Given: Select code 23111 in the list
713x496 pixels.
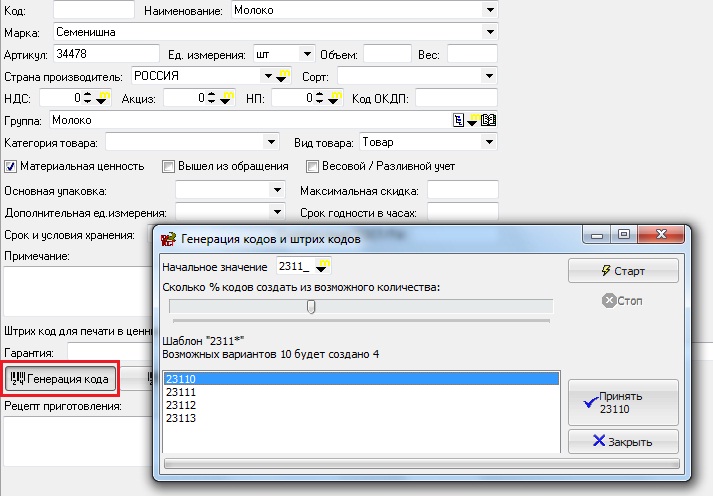Looking at the screenshot, I should 361,392.
